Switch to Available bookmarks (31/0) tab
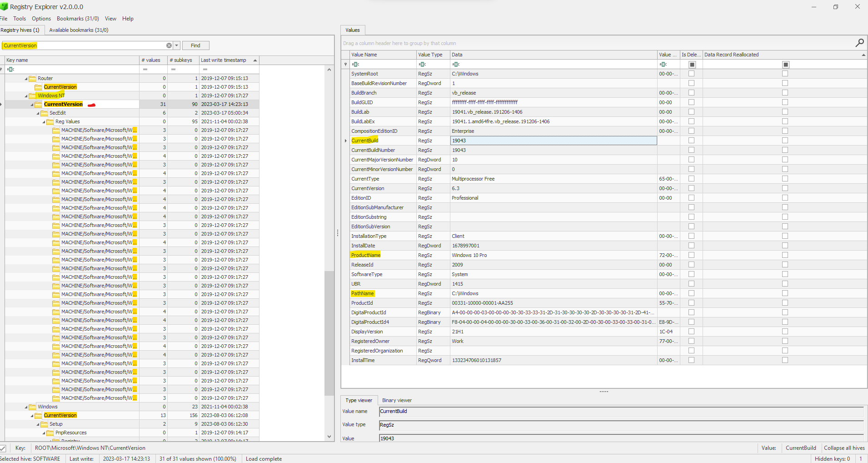Viewport: 868px width, 463px height. click(79, 30)
